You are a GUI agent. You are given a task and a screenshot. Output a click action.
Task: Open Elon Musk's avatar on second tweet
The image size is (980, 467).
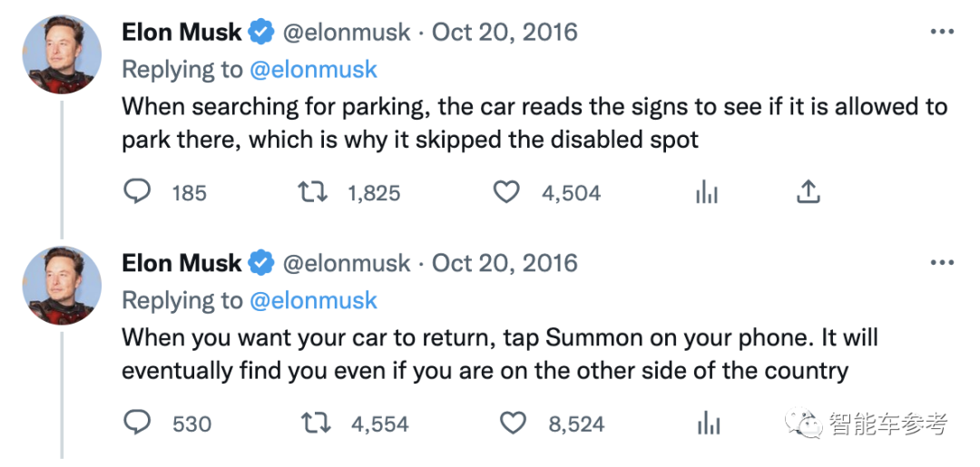62,286
